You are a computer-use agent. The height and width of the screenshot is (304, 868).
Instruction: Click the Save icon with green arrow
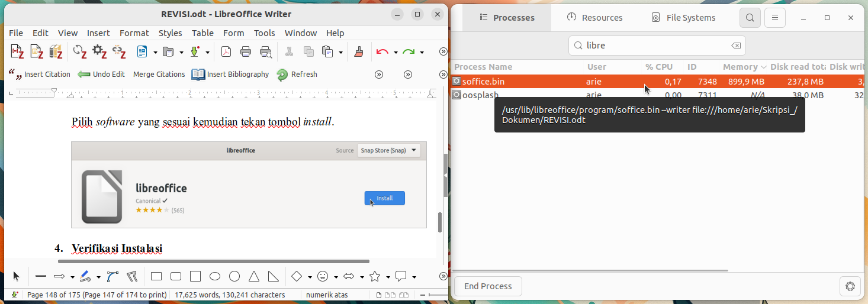195,52
